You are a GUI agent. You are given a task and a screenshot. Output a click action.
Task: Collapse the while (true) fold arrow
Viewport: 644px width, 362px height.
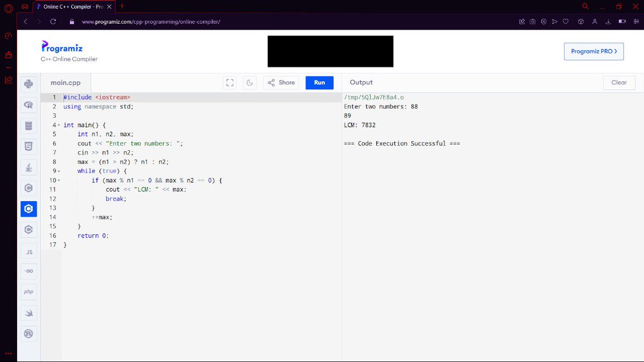click(59, 171)
